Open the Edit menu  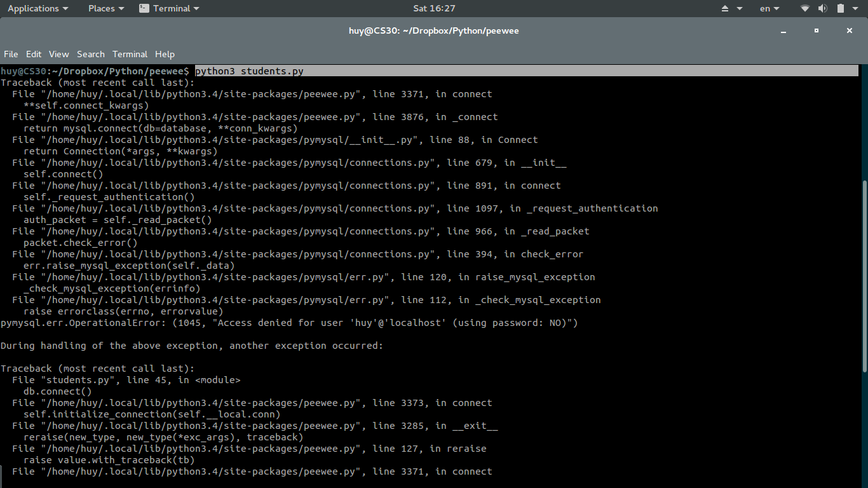[34, 54]
